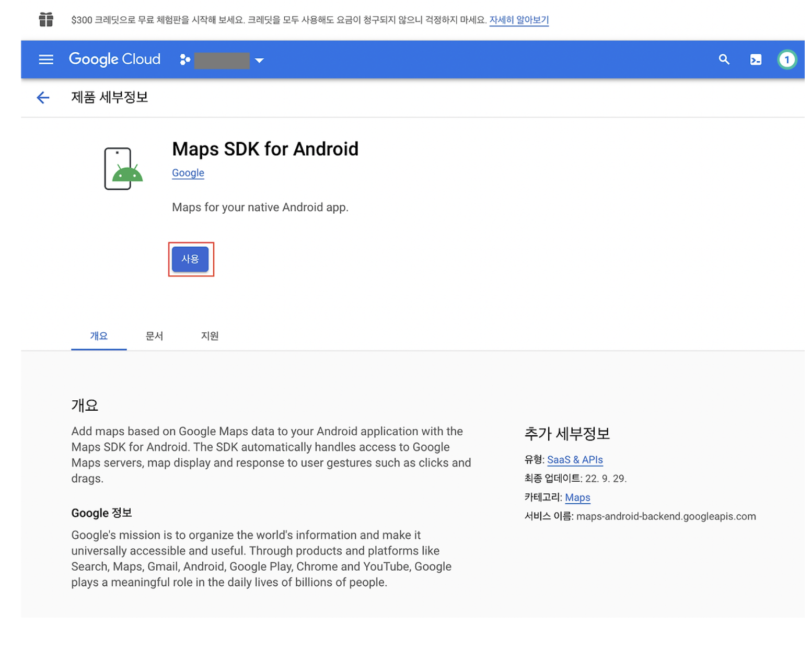Switch to the 문서 tab
The width and height of the screenshot is (811, 672).
154,336
